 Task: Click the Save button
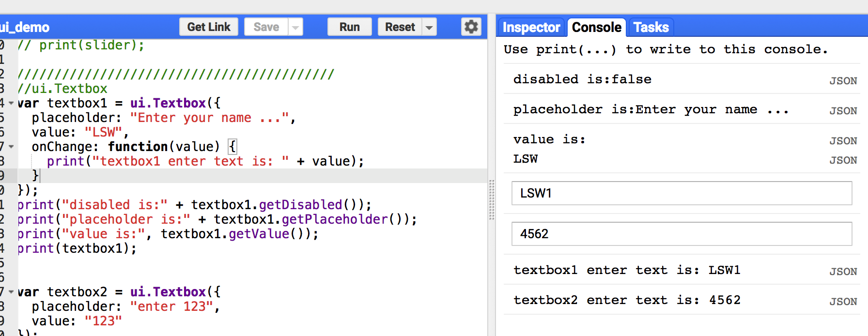click(x=266, y=27)
